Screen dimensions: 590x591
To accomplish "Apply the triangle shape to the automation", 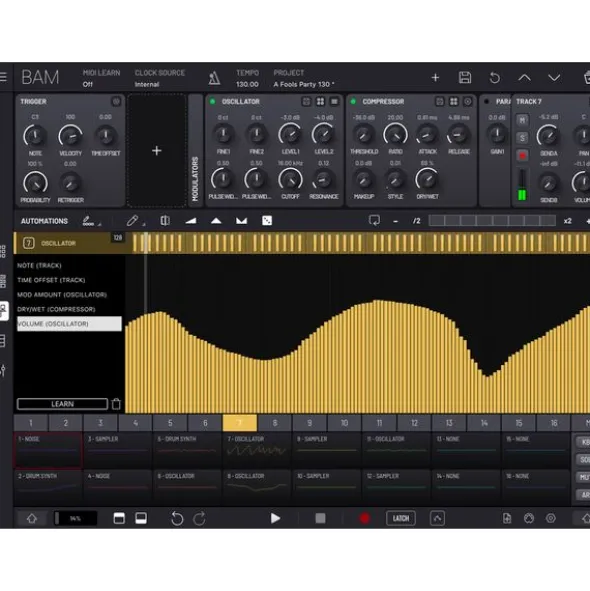I will [216, 220].
